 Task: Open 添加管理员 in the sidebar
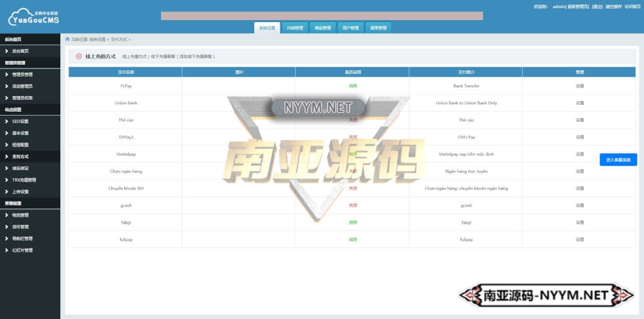coord(22,86)
